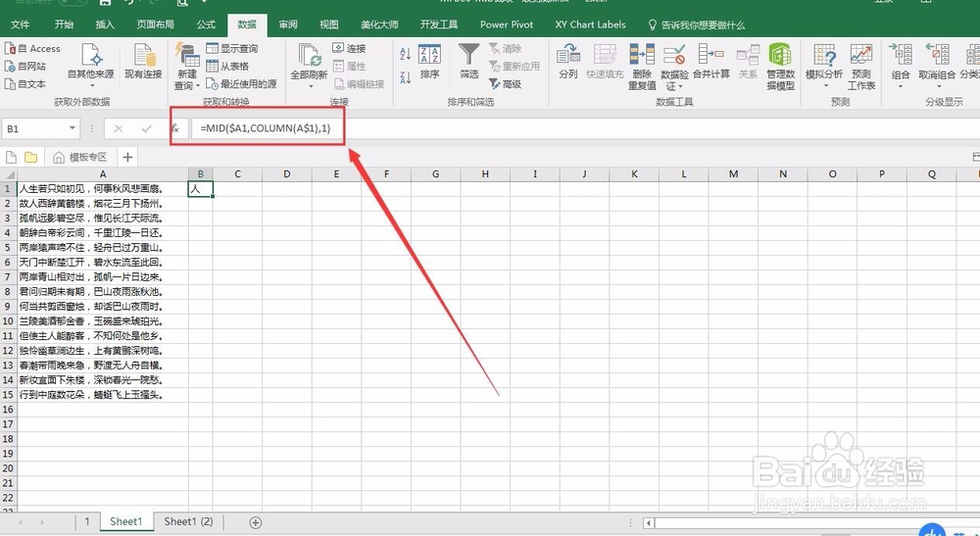The height and width of the screenshot is (536, 980).
Task: Open the 美化大师 tab
Action: [379, 24]
